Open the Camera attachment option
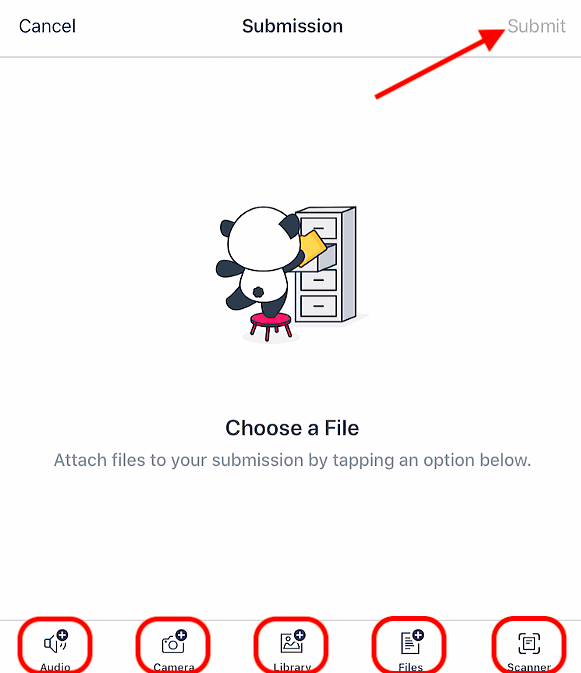 click(x=174, y=642)
